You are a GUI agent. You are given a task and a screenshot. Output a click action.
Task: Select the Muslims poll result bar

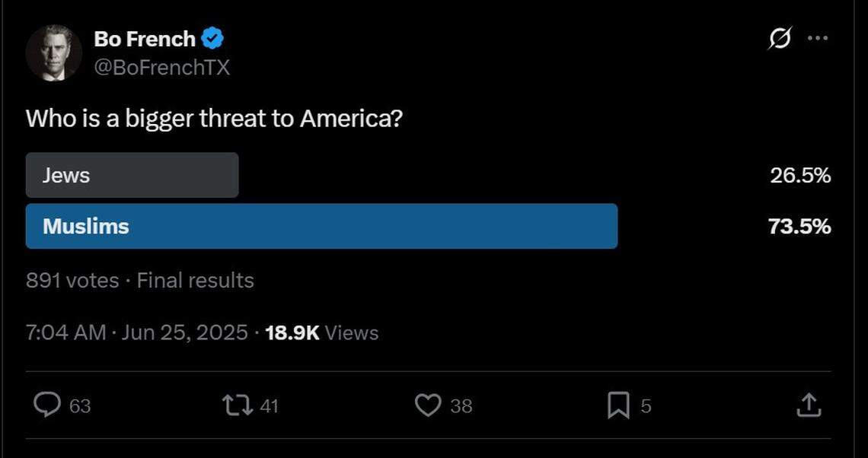pyautogui.click(x=321, y=226)
